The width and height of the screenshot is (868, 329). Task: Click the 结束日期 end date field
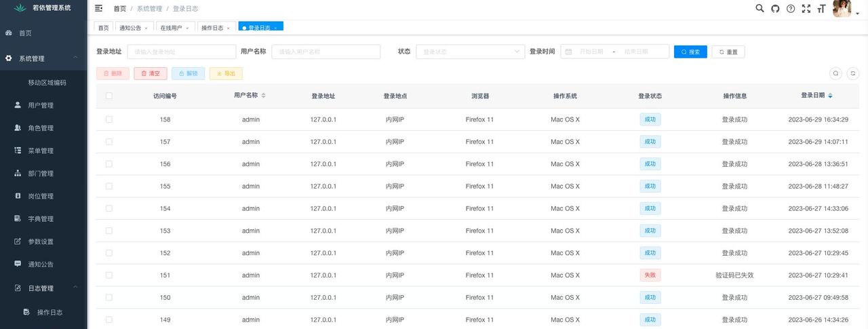636,52
